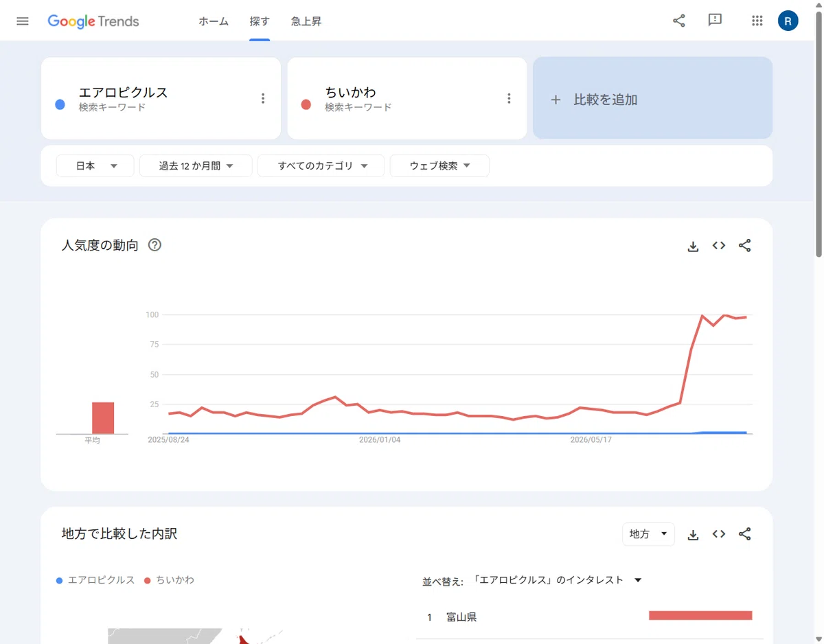
Task: Click the 2025/08/24 axis date label
Action: click(168, 439)
